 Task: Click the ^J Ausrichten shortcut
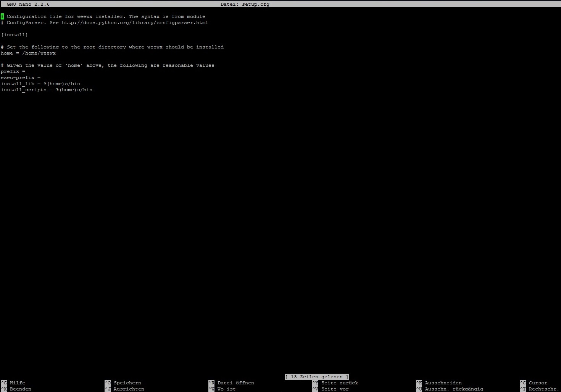(x=124, y=389)
